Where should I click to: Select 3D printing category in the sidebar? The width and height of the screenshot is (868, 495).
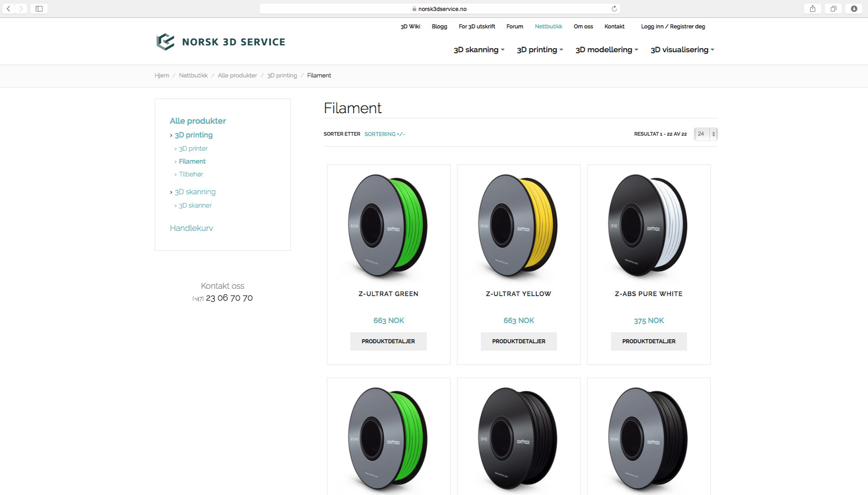coord(193,135)
